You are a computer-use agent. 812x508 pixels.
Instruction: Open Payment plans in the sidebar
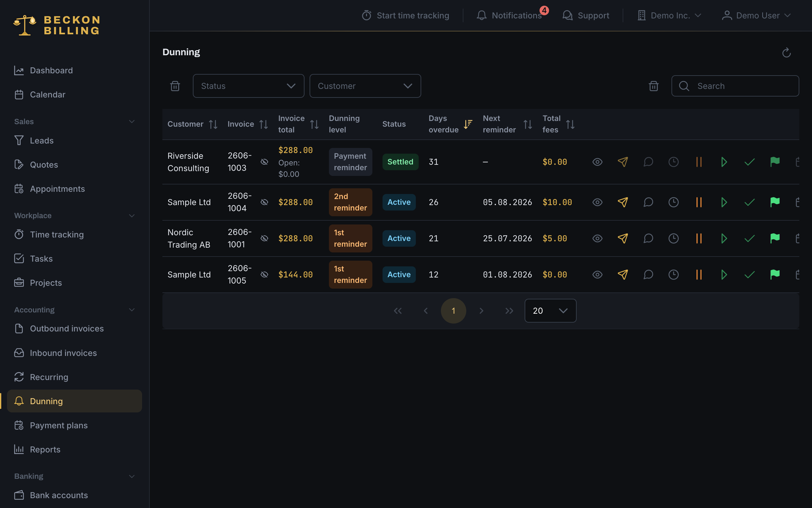[75, 425]
